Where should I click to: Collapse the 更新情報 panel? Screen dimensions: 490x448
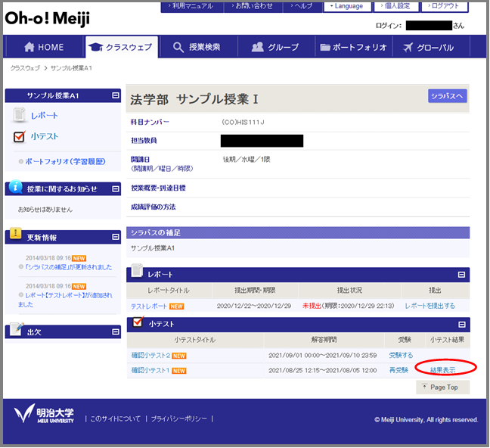tap(116, 237)
